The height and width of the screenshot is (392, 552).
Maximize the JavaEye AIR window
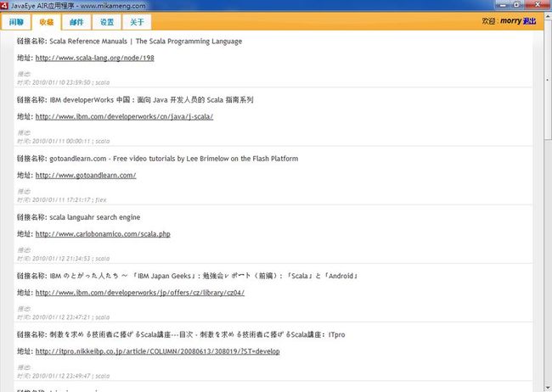(x=517, y=4)
